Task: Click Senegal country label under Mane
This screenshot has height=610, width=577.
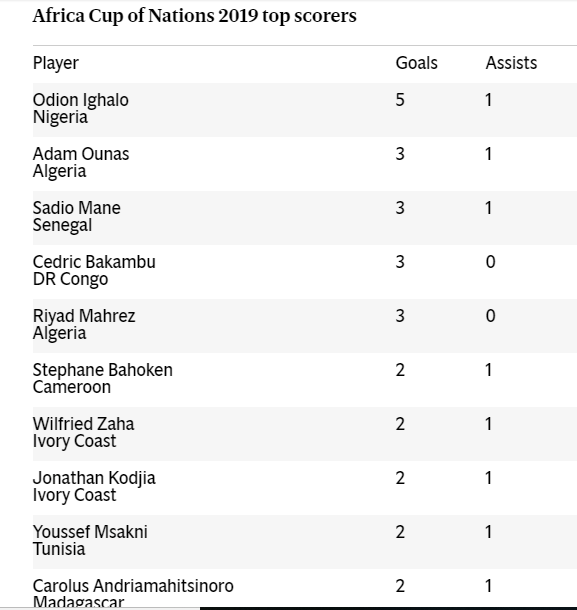Action: [62, 226]
